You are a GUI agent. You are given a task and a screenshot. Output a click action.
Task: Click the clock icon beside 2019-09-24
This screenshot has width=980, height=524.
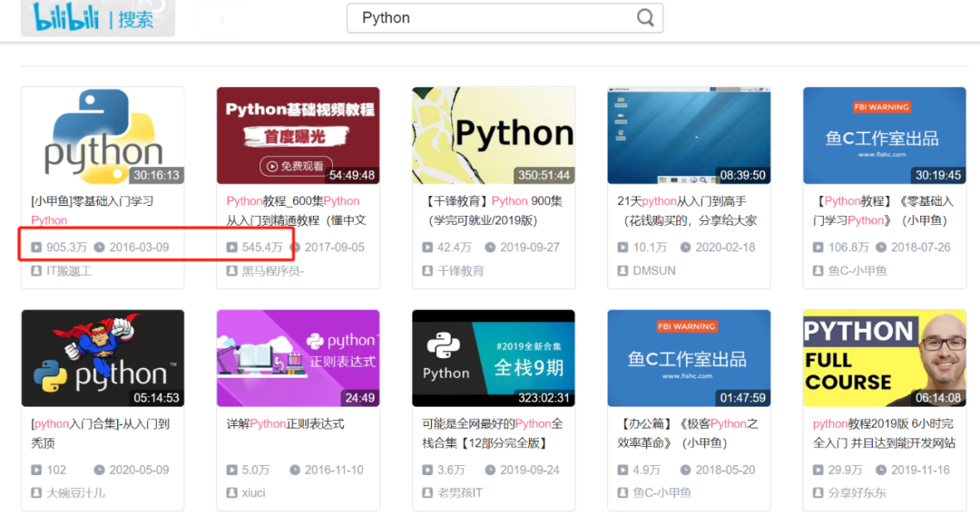(490, 470)
